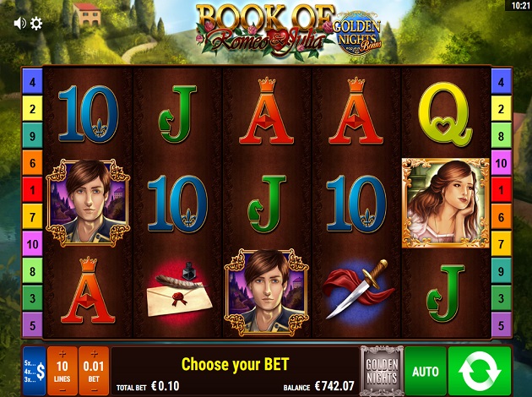
Task: Select payline 4 marker on left side
Action: [33, 82]
